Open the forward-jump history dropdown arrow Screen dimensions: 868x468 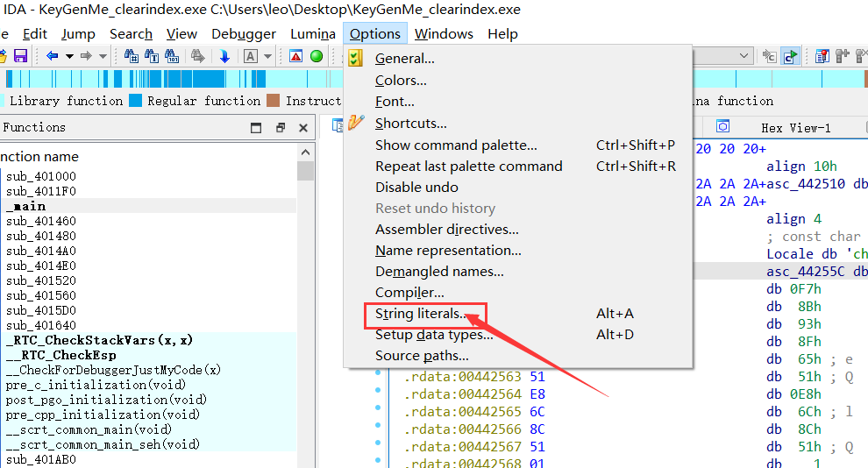click(103, 56)
